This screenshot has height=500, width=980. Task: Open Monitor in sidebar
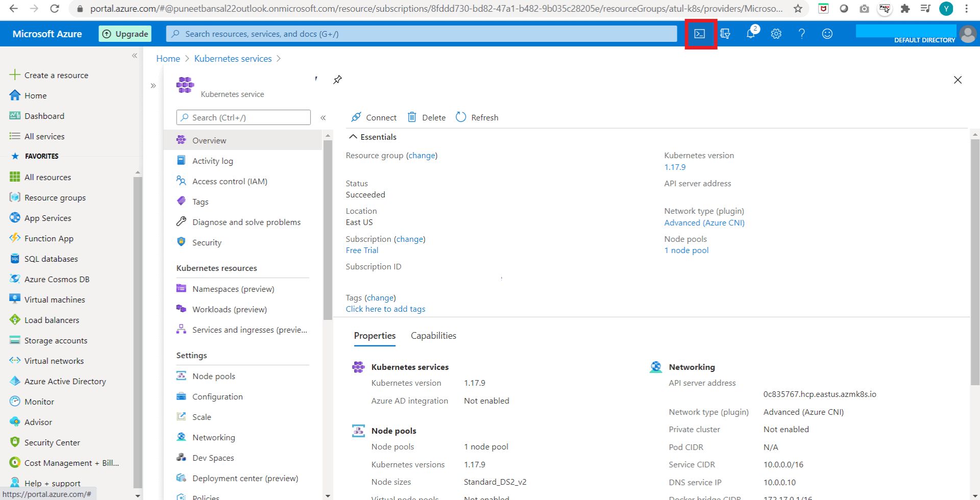pos(32,402)
